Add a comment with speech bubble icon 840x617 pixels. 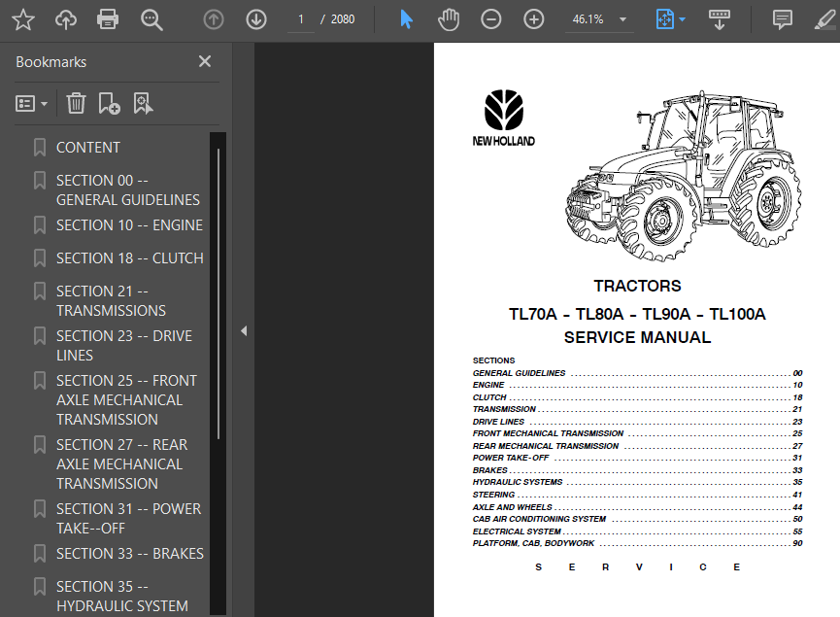point(782,19)
